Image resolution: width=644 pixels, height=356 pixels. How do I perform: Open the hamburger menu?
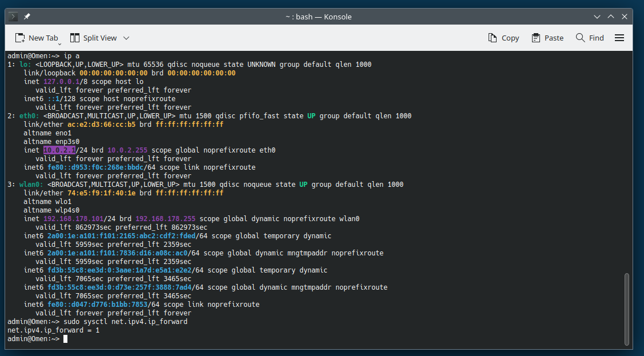tap(619, 38)
